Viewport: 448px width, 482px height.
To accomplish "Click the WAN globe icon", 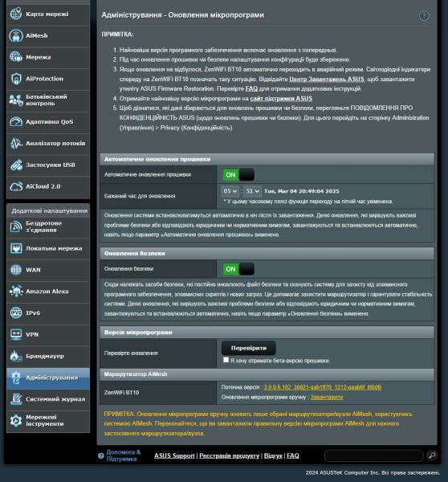I will pyautogui.click(x=16, y=270).
